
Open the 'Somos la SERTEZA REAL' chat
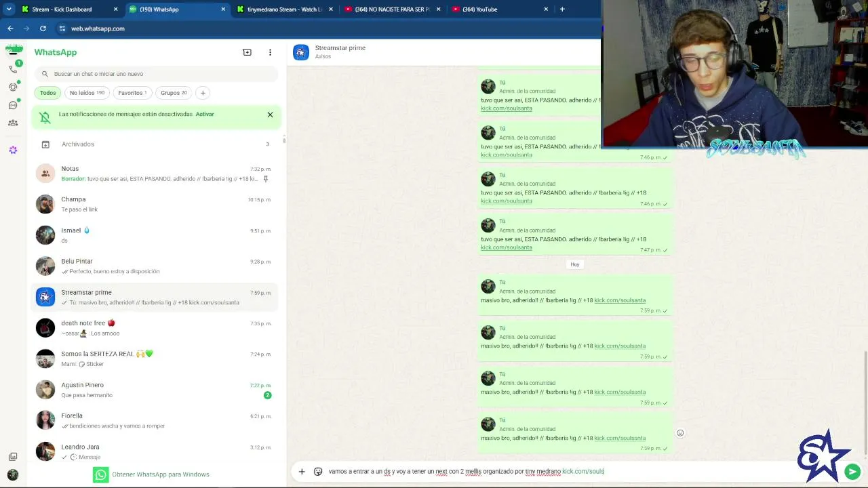point(155,359)
